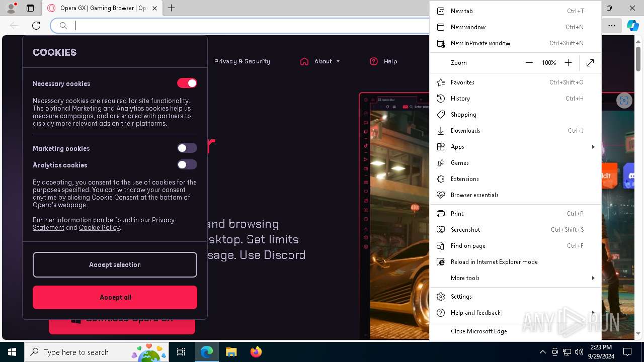Click the About home icon on page
Image resolution: width=644 pixels, height=362 pixels.
(304, 61)
